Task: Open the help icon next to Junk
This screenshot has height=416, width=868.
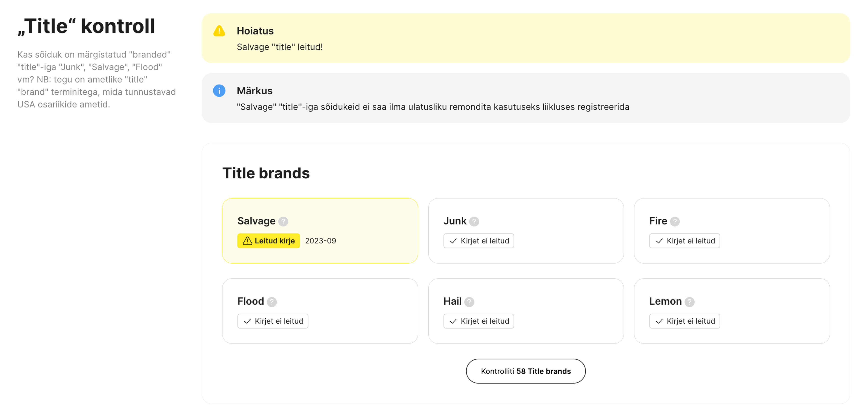Action: point(474,222)
